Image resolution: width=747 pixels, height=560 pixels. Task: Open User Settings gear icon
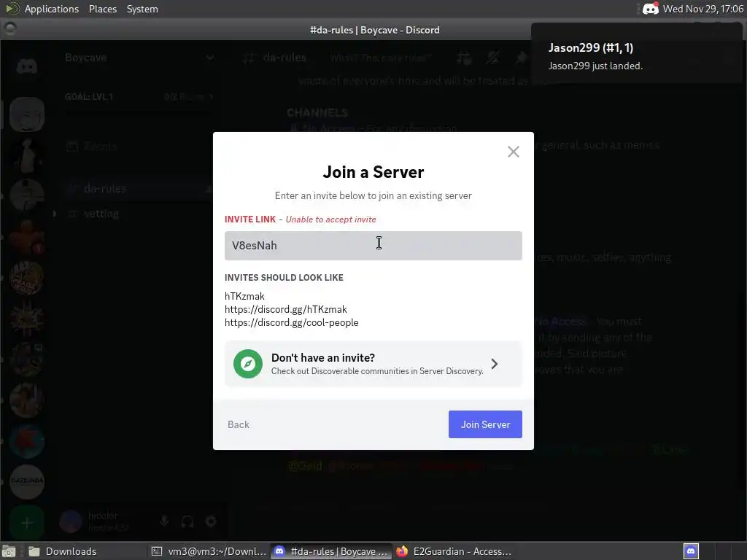click(x=211, y=521)
